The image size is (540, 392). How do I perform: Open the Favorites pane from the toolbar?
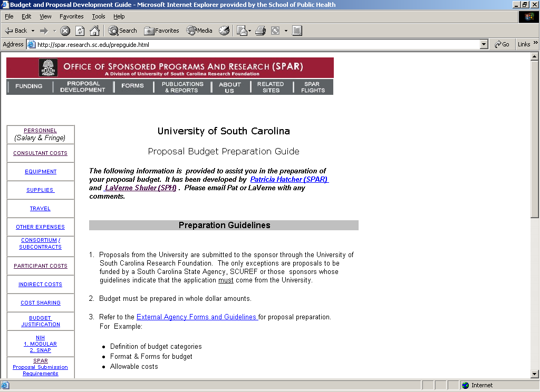(x=161, y=31)
